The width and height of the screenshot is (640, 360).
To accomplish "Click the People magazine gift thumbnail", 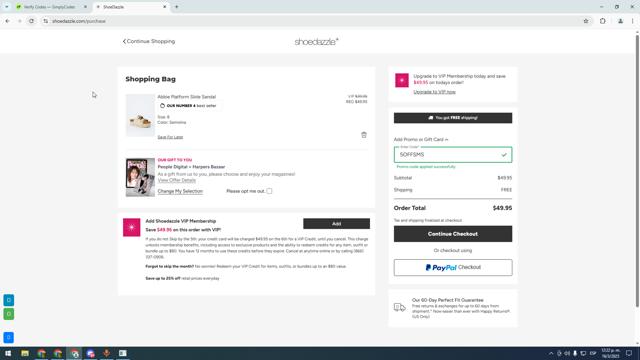I will click(x=140, y=177).
